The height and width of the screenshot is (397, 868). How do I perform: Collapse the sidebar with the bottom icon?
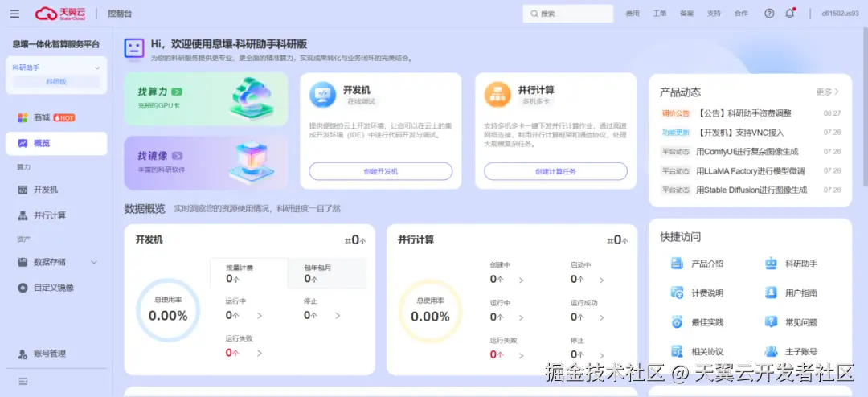23,382
